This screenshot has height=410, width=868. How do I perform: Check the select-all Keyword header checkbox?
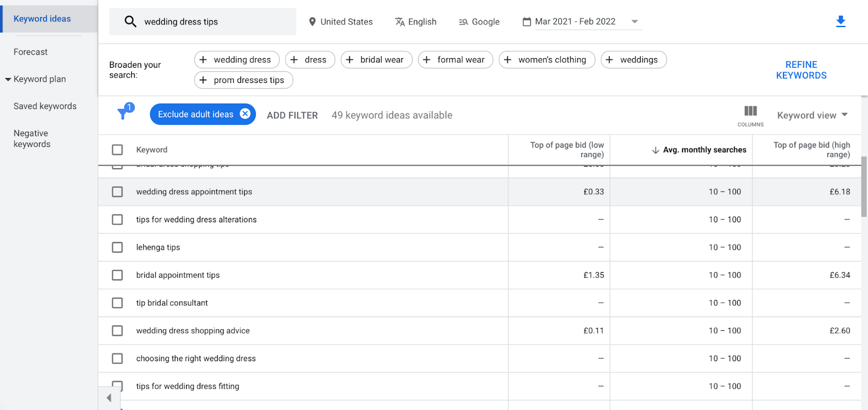[117, 150]
